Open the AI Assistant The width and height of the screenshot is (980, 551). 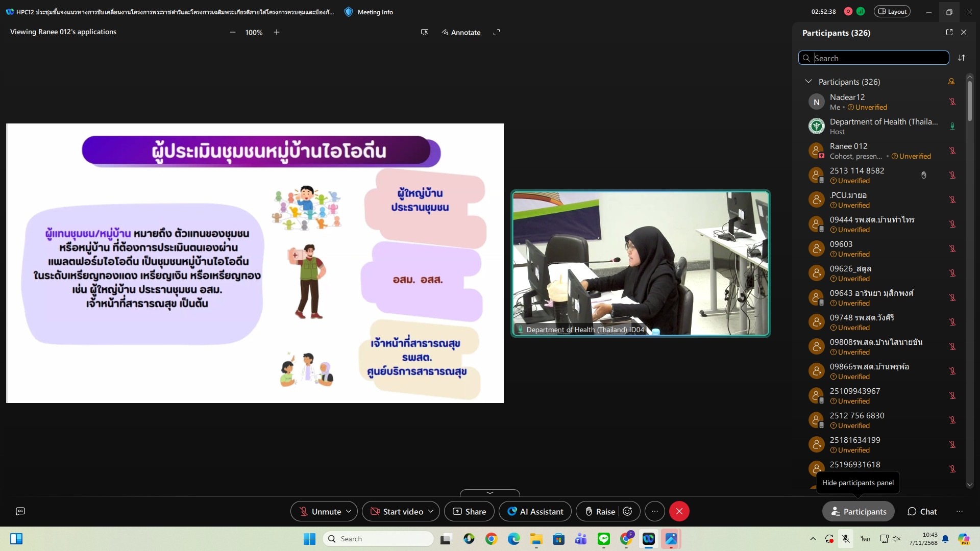[x=535, y=511]
